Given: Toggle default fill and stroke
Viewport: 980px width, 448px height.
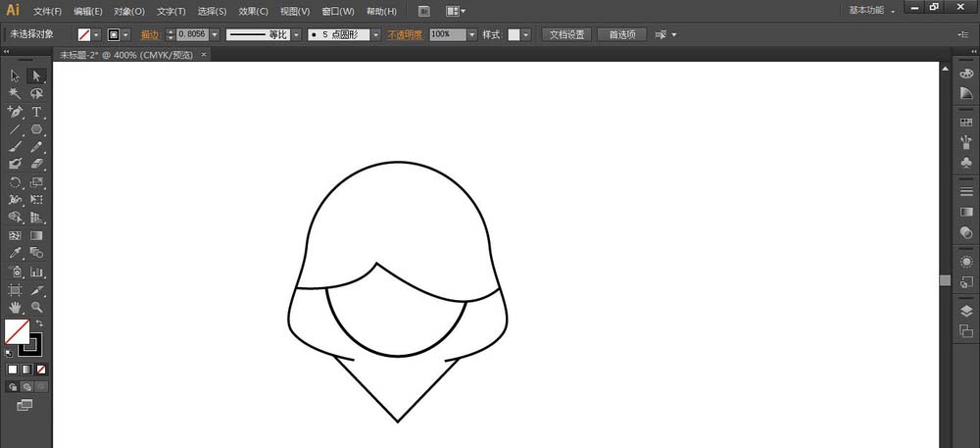Looking at the screenshot, I should [10, 352].
